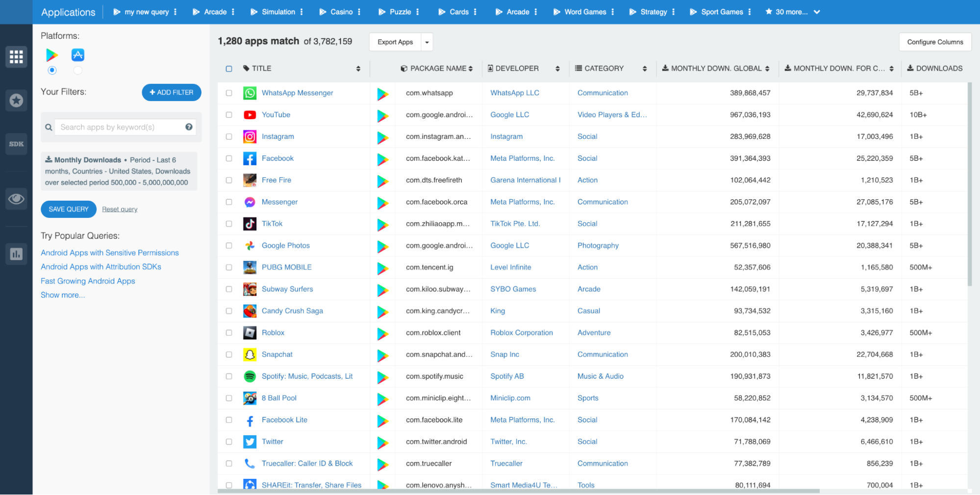The width and height of the screenshot is (980, 495).
Task: Sort by the Title column arrows
Action: pyautogui.click(x=358, y=69)
